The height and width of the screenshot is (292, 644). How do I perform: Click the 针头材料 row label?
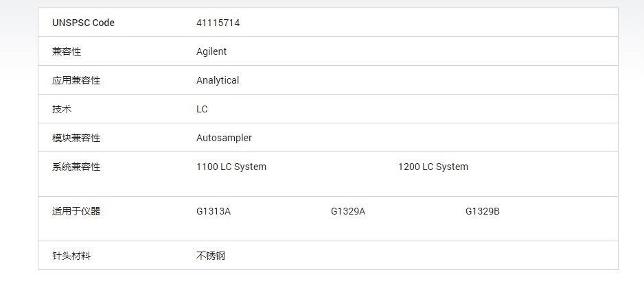click(x=71, y=256)
